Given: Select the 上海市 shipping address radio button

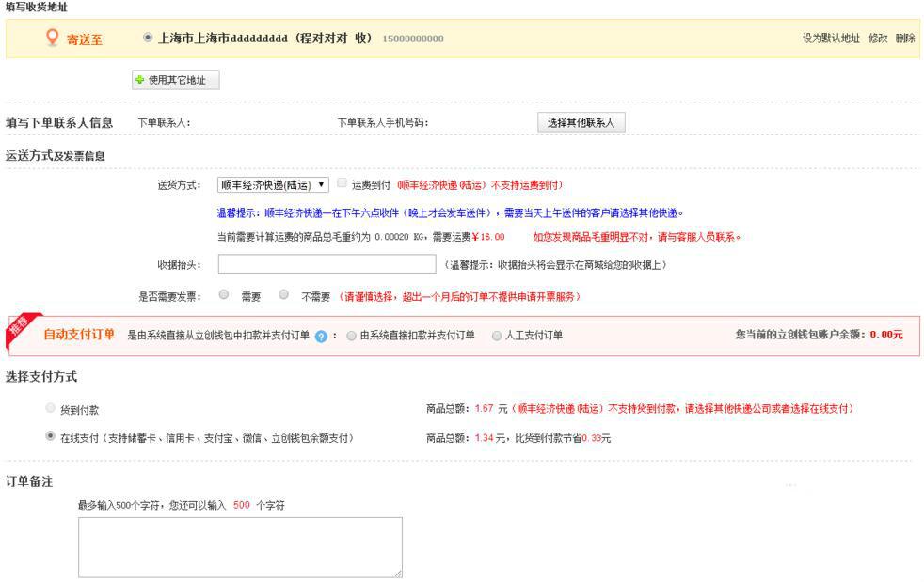Looking at the screenshot, I should click(x=148, y=38).
